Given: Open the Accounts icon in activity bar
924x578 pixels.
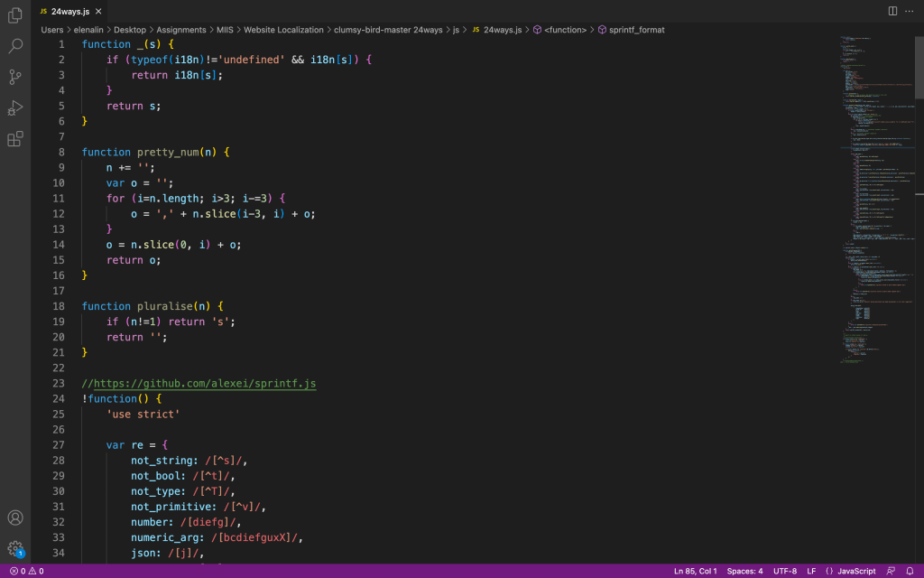Looking at the screenshot, I should [x=15, y=517].
